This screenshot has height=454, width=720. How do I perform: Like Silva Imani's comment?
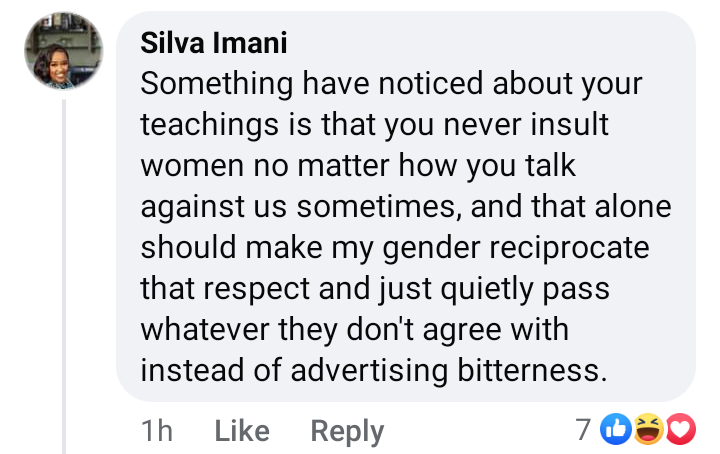242,431
